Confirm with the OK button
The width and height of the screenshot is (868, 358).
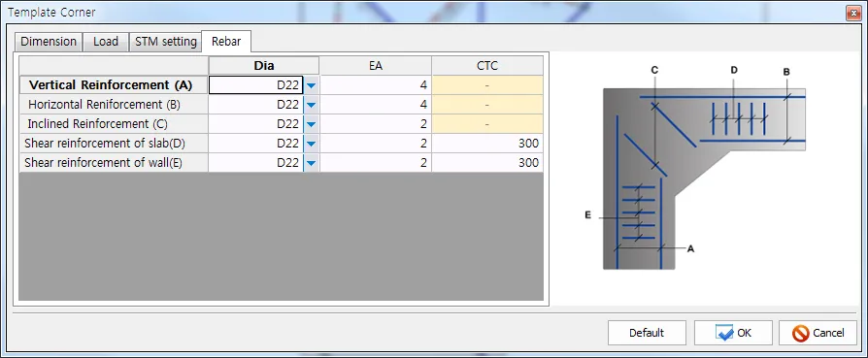pyautogui.click(x=733, y=333)
